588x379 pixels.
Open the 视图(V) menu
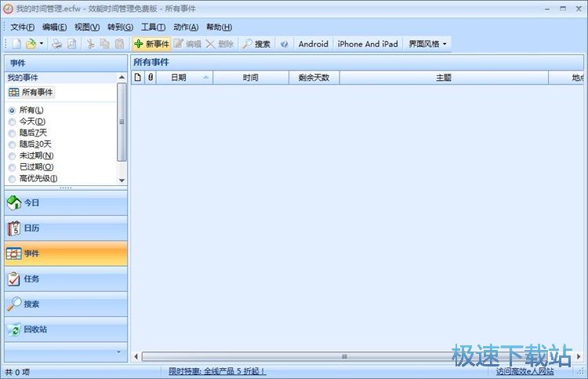(x=87, y=27)
